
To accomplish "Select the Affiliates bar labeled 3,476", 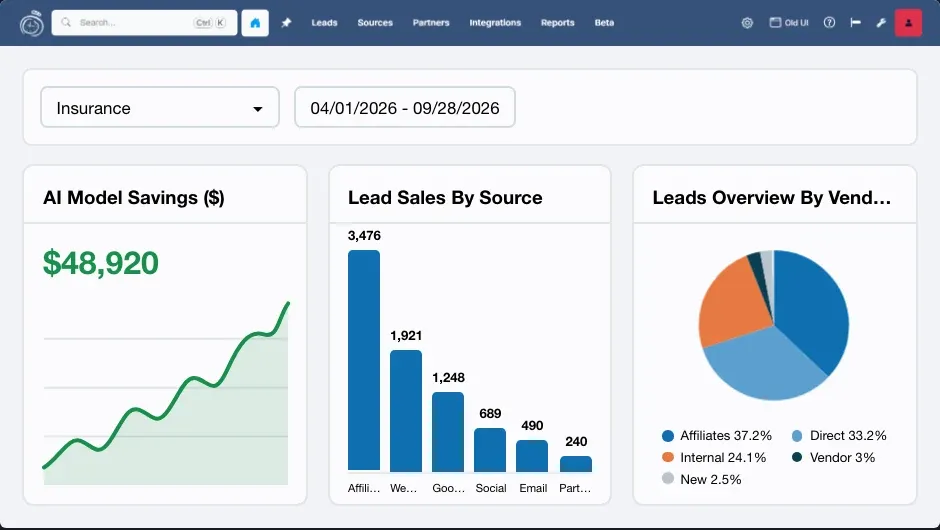I will pos(364,360).
